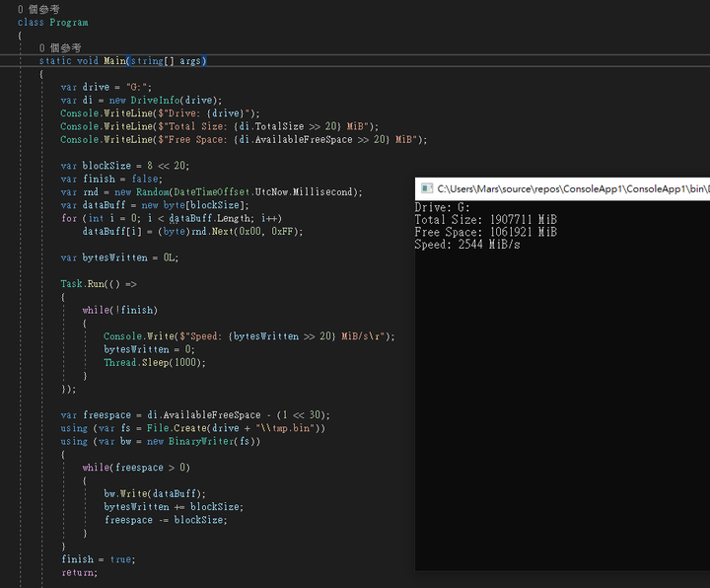710x588 pixels.
Task: Click the 'finish = true;' line
Action: [x=99, y=559]
